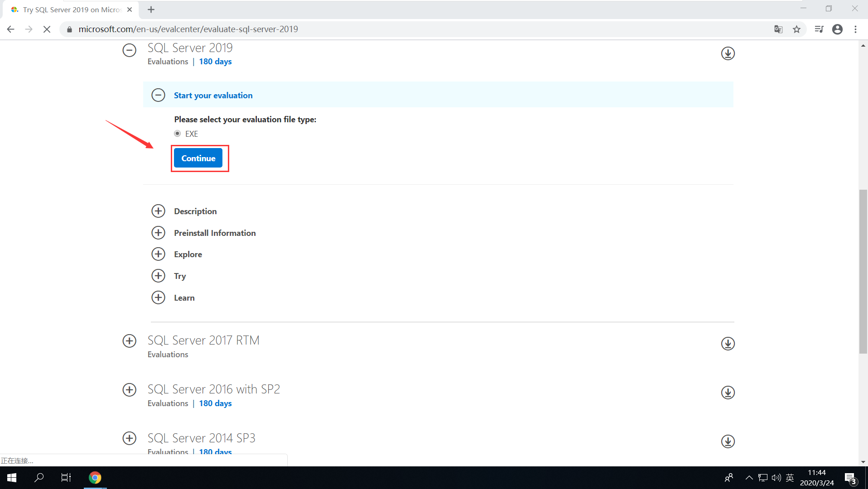Click the download icon for SQL Server 2016 with SP2
The width and height of the screenshot is (868, 489).
728,393
